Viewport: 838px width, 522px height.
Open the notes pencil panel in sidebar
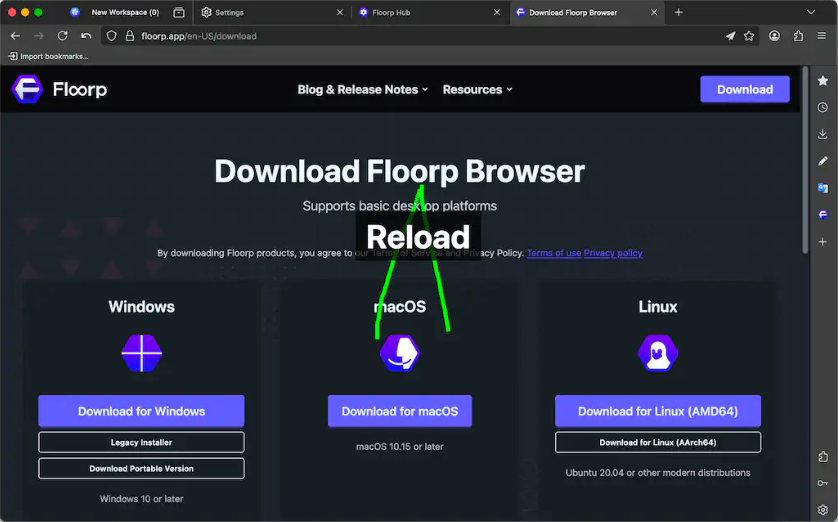(x=822, y=161)
